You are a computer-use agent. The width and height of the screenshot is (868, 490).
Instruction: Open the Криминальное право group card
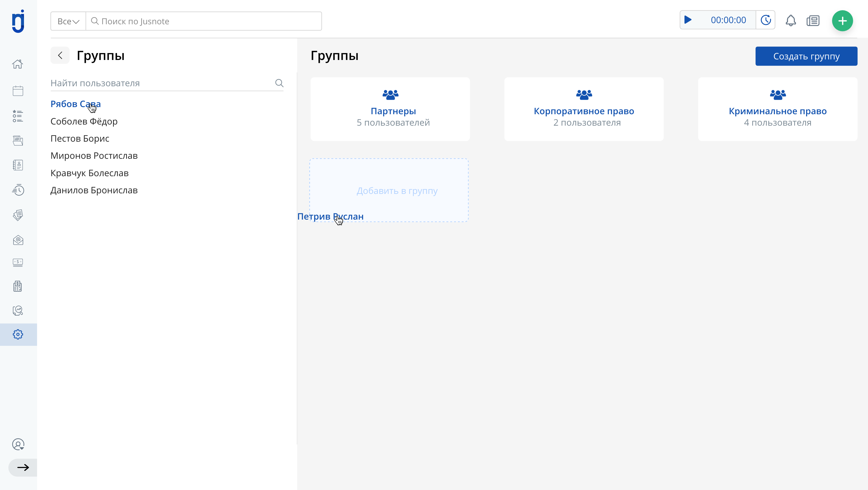[x=778, y=109]
